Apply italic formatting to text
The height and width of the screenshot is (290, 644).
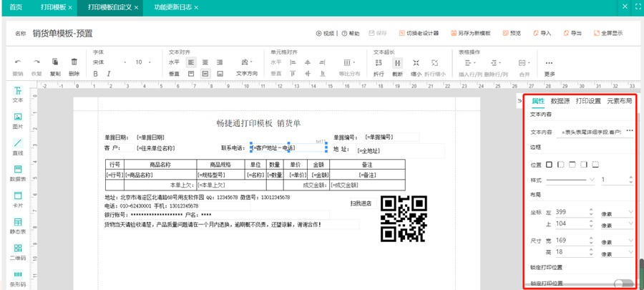tap(109, 74)
